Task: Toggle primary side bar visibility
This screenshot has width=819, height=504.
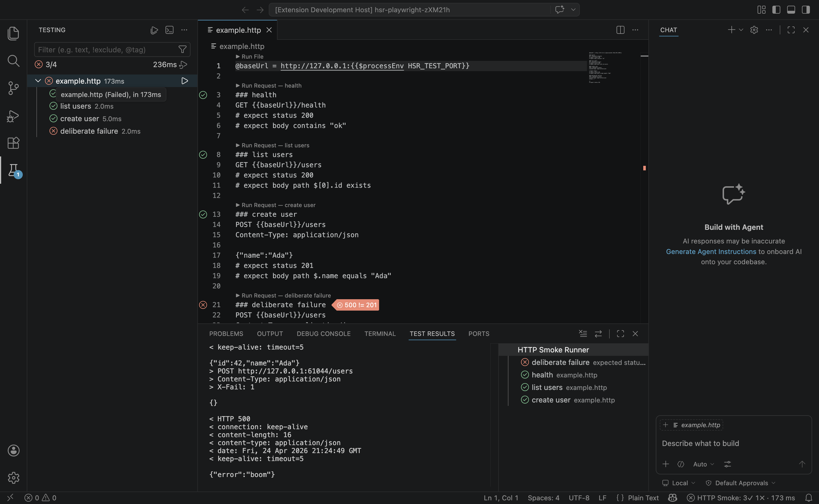Action: pyautogui.click(x=776, y=10)
